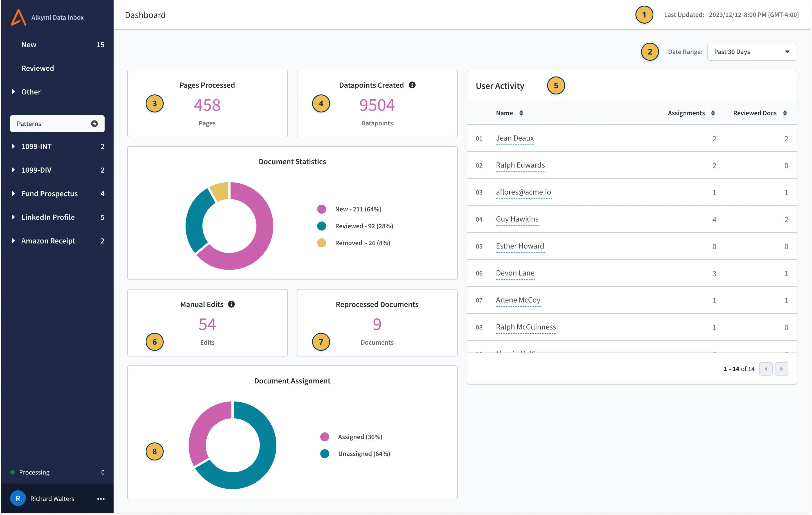This screenshot has height=515, width=812.
Task: Click the Unassigned legend teal swatch
Action: click(324, 454)
